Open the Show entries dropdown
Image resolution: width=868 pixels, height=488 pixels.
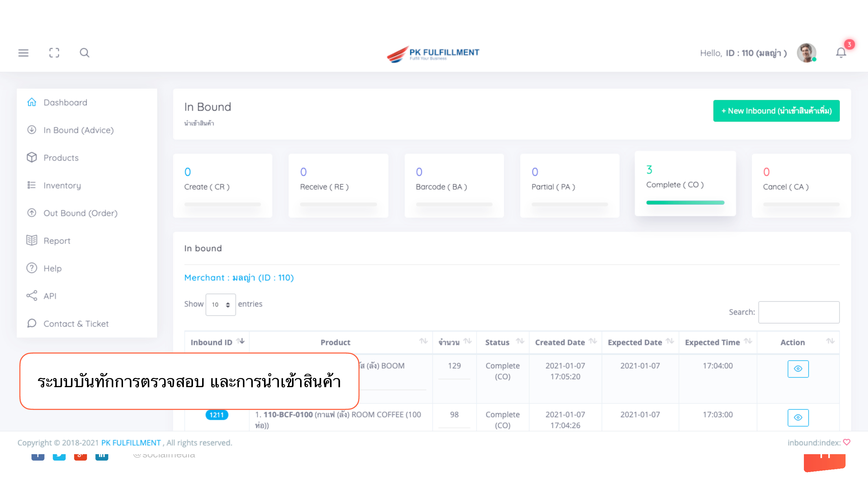pyautogui.click(x=220, y=305)
